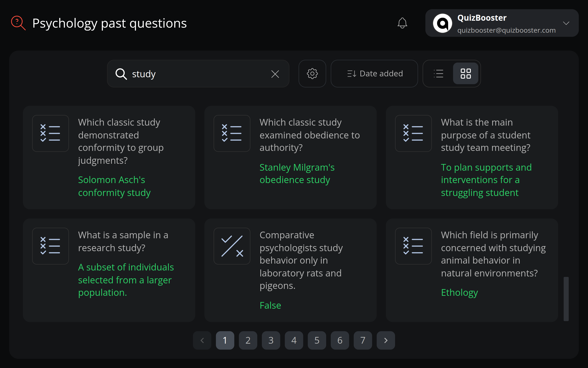
Task: Open question about student study team meeting
Action: 486,135
